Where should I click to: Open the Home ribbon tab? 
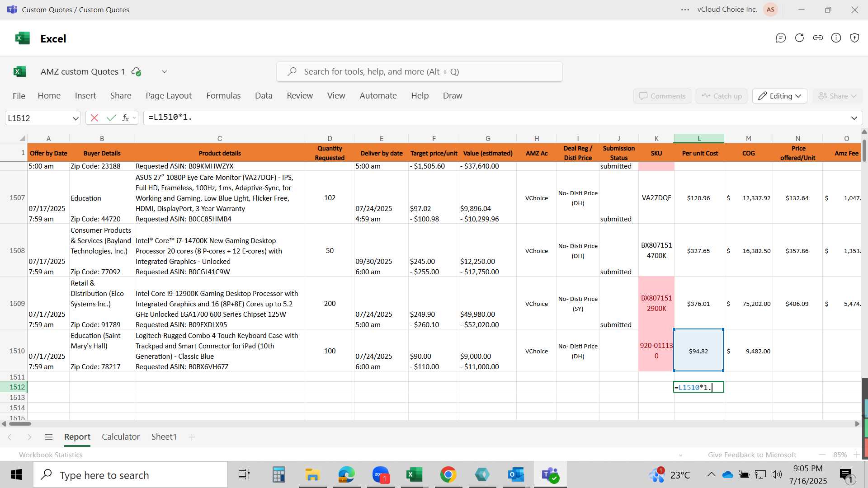tap(49, 96)
